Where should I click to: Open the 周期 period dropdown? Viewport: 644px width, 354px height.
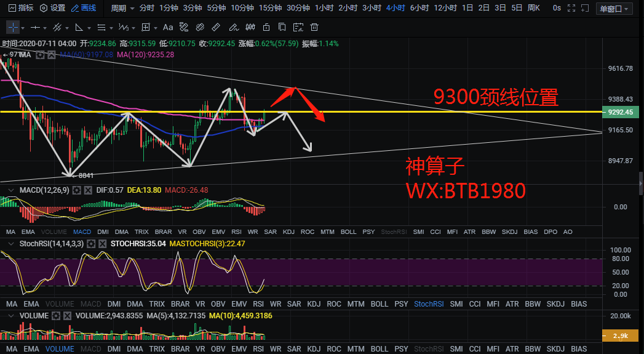pyautogui.click(x=120, y=9)
